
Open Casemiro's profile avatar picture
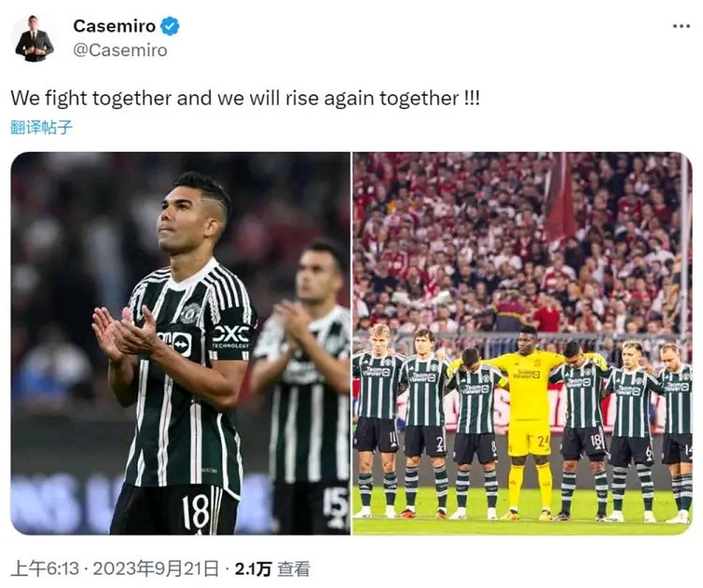34,39
